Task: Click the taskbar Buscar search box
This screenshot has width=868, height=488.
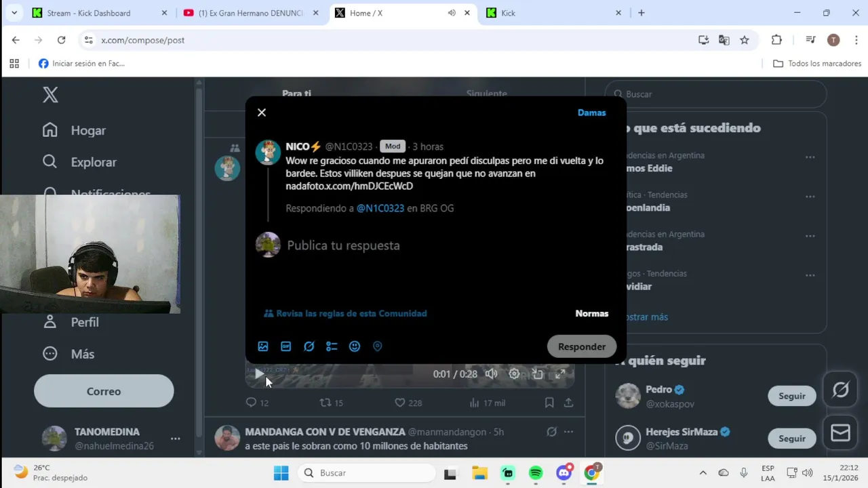Action: point(367,473)
